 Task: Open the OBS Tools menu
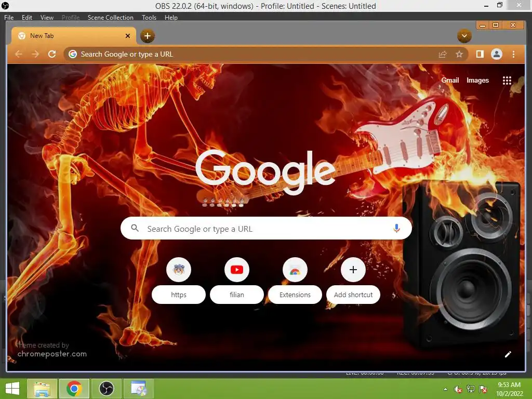coord(149,17)
